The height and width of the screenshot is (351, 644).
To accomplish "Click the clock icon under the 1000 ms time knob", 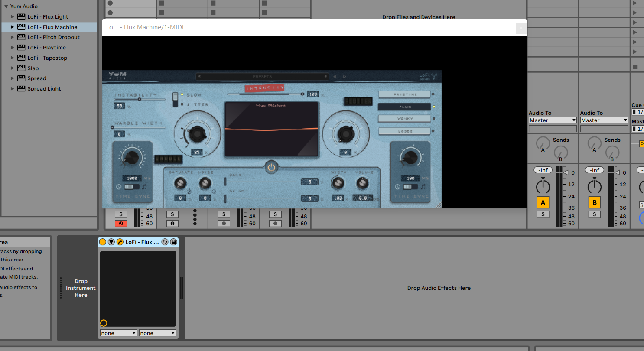I will click(118, 187).
